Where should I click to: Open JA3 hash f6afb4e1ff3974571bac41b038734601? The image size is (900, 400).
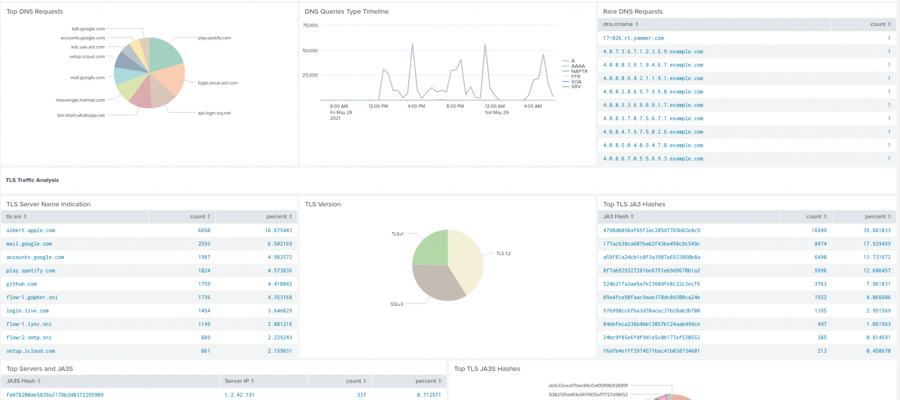pyautogui.click(x=651, y=351)
